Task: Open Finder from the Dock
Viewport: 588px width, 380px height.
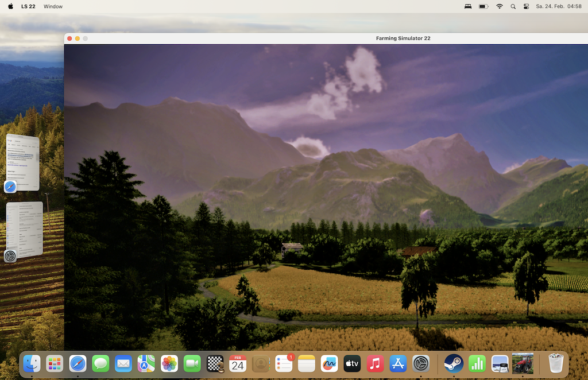Action: (32, 363)
